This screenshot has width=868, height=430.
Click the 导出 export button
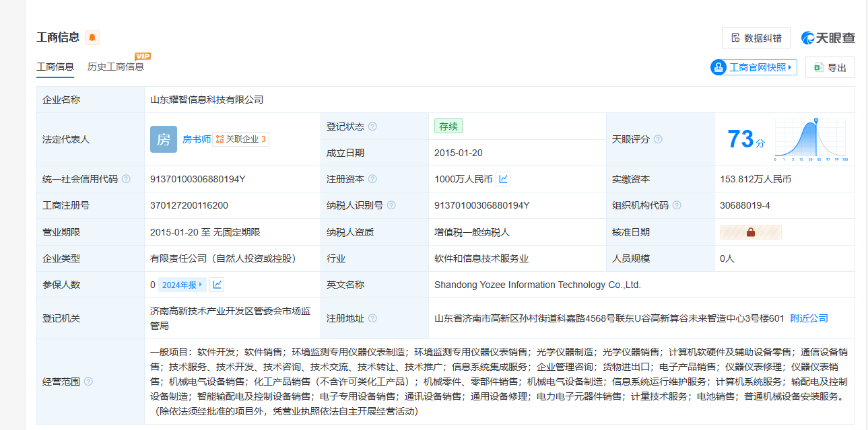(x=830, y=67)
